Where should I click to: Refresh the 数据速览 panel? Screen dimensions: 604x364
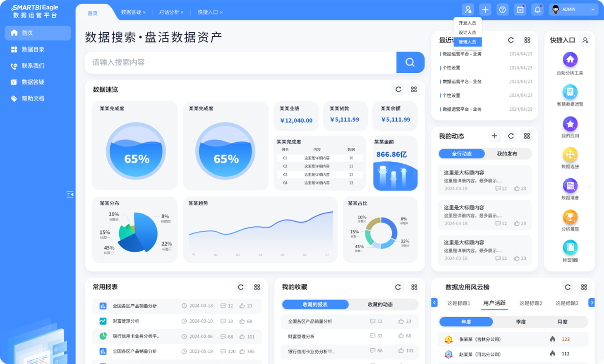(x=398, y=89)
